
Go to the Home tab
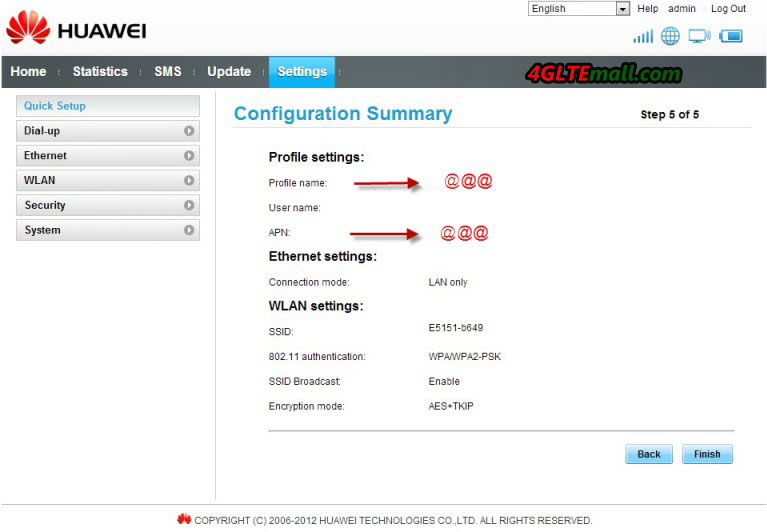[28, 71]
